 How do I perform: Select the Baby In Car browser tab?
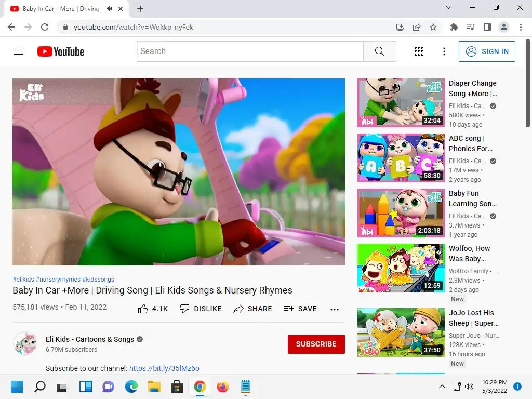[x=66, y=9]
